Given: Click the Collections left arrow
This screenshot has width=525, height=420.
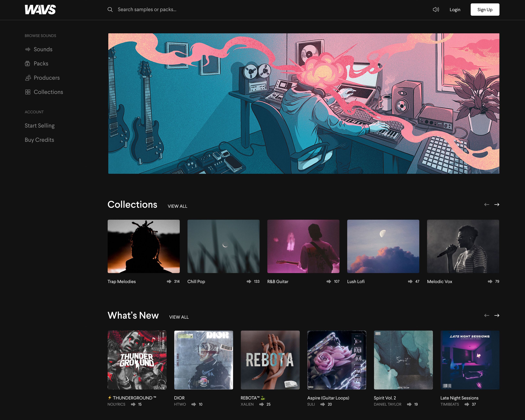Looking at the screenshot, I should pos(487,205).
